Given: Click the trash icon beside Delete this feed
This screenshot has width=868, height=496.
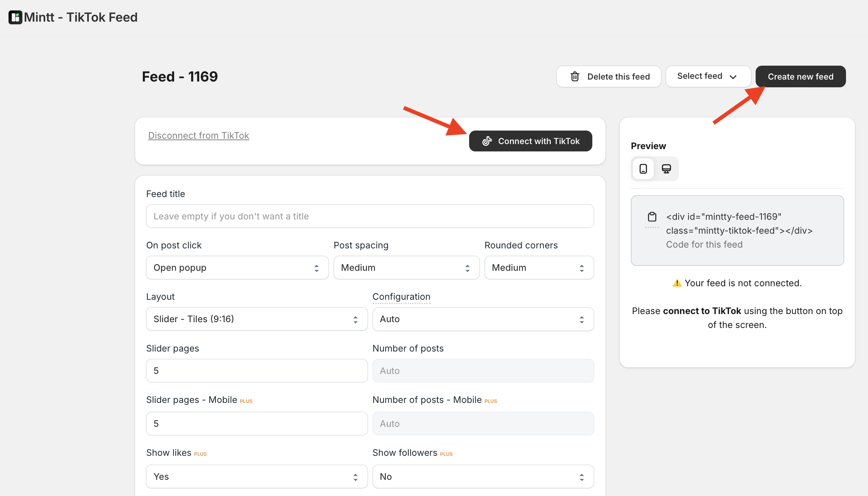Looking at the screenshot, I should click(x=575, y=76).
